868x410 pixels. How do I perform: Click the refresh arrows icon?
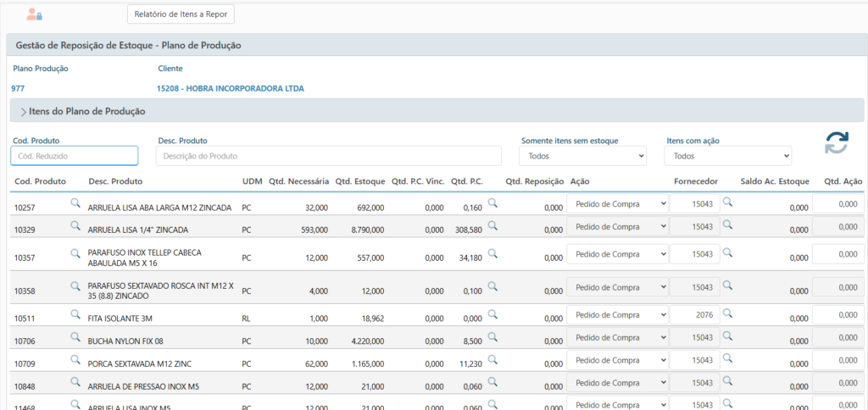pyautogui.click(x=837, y=143)
